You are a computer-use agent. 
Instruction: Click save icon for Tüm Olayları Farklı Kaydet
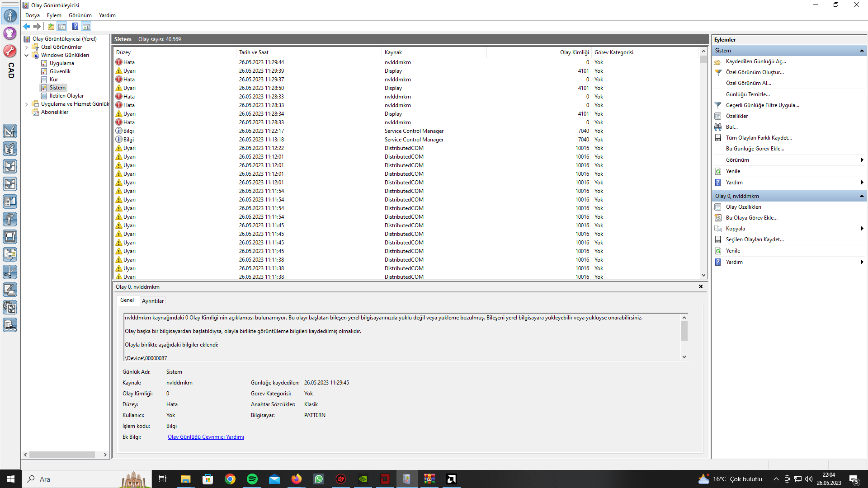(718, 138)
